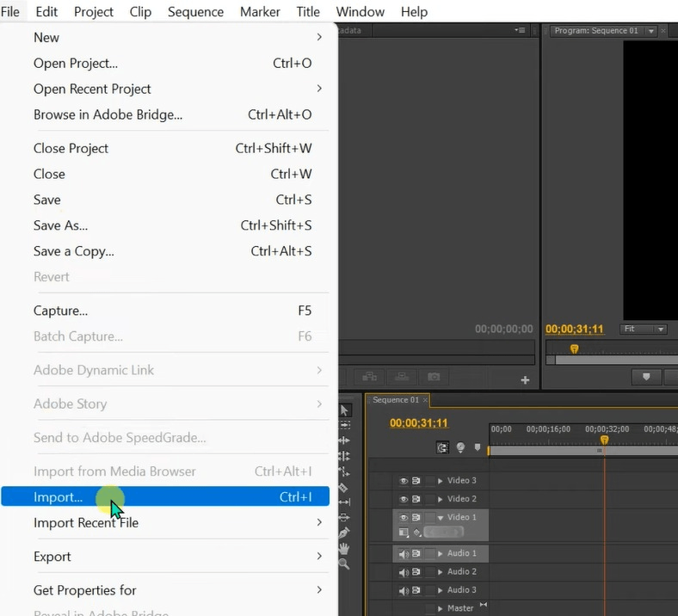678x616 pixels.
Task: Hide Video 2 track output eye
Action: (404, 499)
